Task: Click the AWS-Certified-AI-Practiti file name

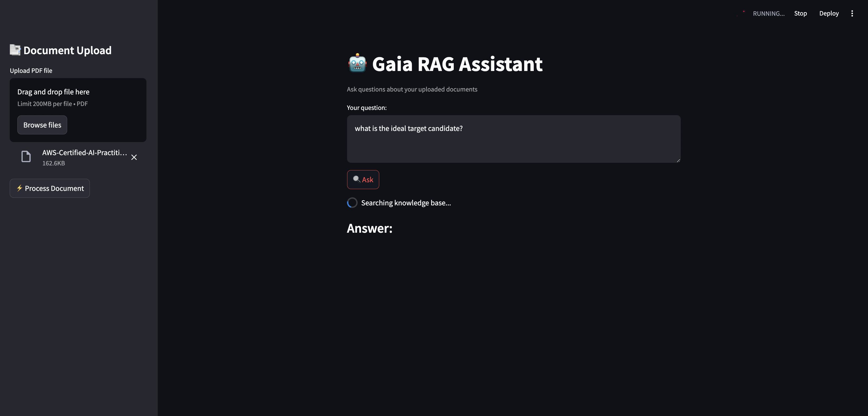Action: 85,153
